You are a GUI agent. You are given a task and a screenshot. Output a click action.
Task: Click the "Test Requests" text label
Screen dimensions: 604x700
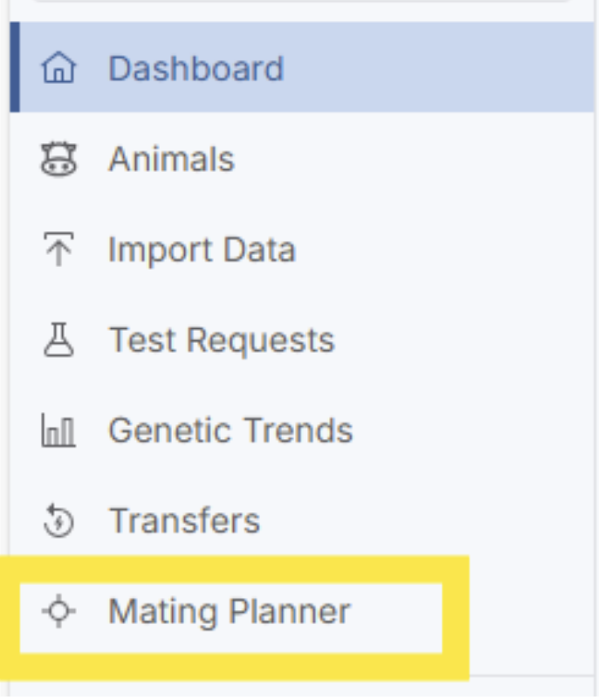tap(221, 340)
